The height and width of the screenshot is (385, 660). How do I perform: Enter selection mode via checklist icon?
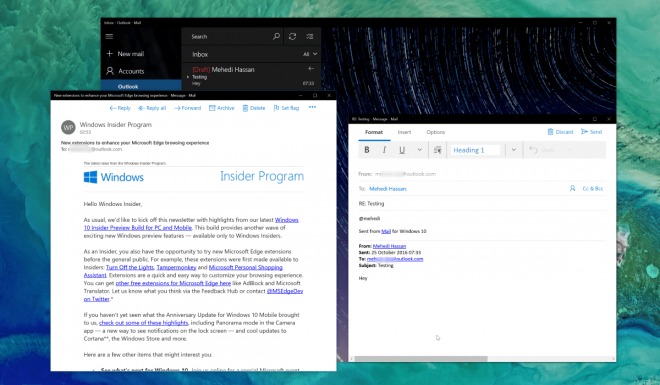(310, 37)
